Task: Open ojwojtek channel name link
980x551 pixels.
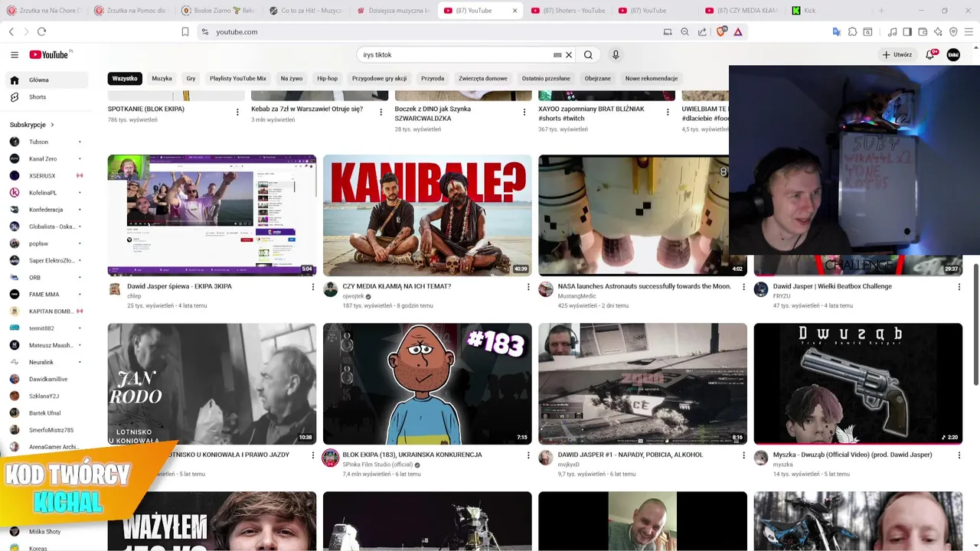Action: pos(353,296)
